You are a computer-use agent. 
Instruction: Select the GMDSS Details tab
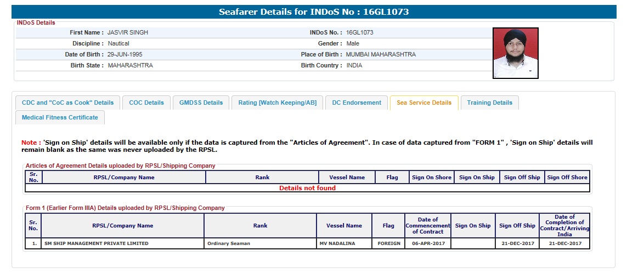[x=201, y=103]
